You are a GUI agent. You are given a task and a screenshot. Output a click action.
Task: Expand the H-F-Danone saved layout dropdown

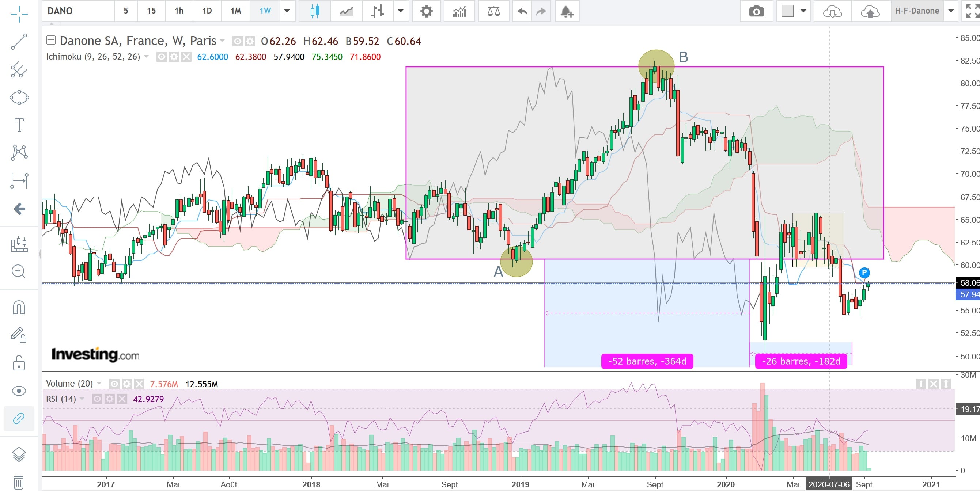pyautogui.click(x=951, y=11)
